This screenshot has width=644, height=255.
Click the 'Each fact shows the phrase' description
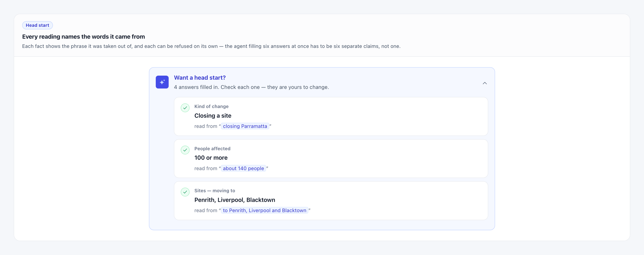click(x=211, y=46)
